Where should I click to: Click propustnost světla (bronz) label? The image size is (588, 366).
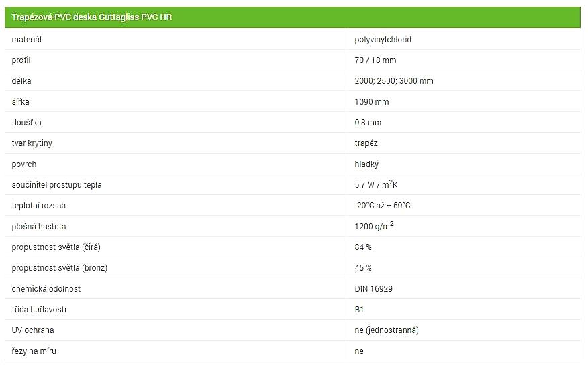[60, 268]
